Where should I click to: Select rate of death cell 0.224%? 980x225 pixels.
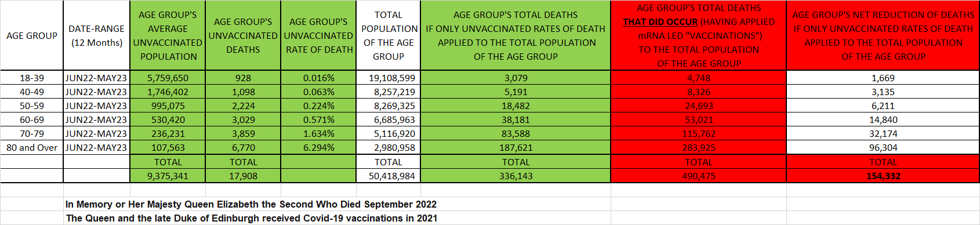[318, 106]
